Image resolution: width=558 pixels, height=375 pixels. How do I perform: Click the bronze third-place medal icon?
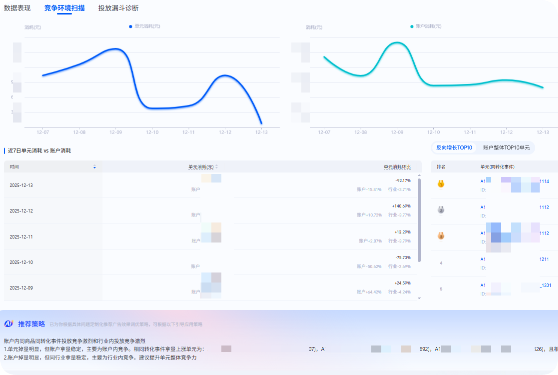coord(441,236)
